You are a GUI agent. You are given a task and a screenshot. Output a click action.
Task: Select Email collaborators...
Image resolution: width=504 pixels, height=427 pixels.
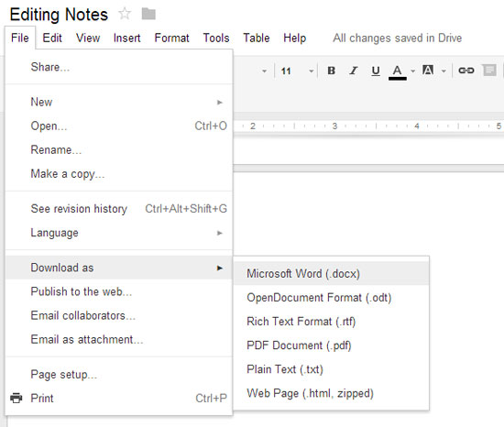pyautogui.click(x=118, y=315)
